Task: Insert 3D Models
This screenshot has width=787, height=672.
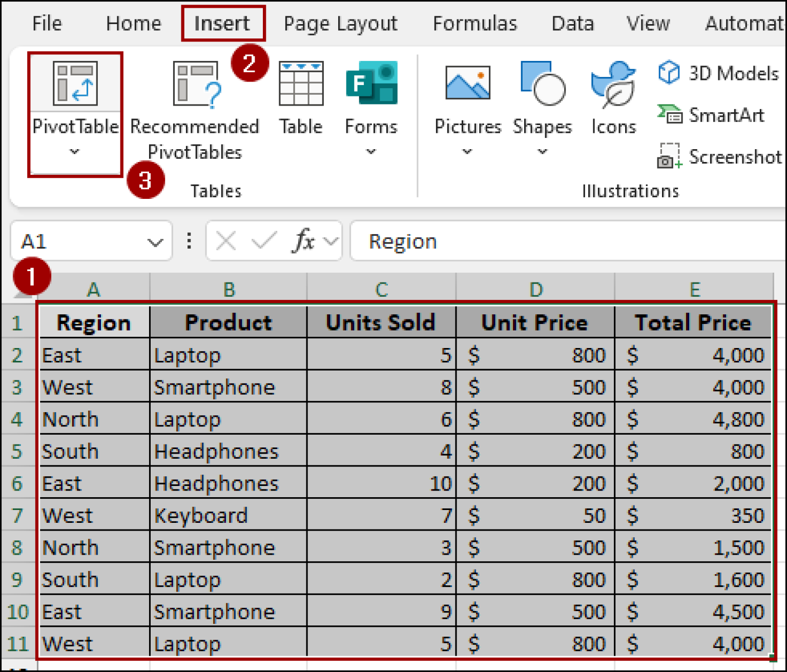Action: pyautogui.click(x=716, y=73)
